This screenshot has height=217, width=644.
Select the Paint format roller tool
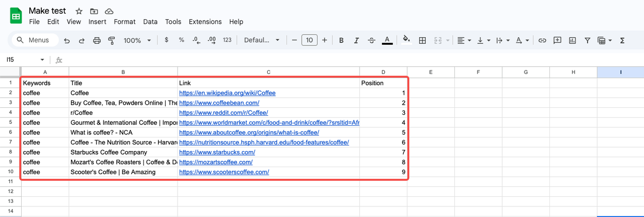click(112, 40)
